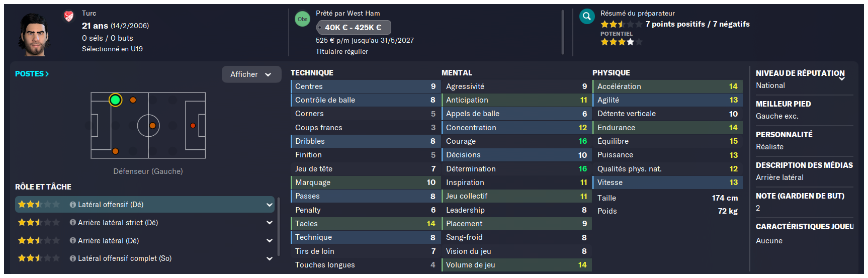
Task: Click the Turkish national team badge icon
Action: [x=69, y=17]
